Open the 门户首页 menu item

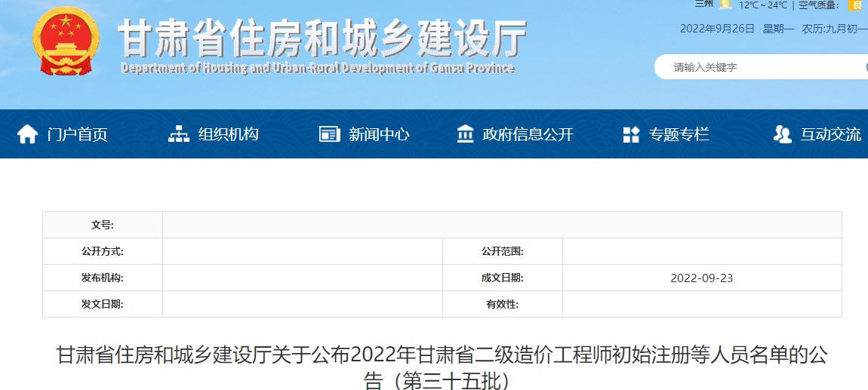[x=77, y=134]
